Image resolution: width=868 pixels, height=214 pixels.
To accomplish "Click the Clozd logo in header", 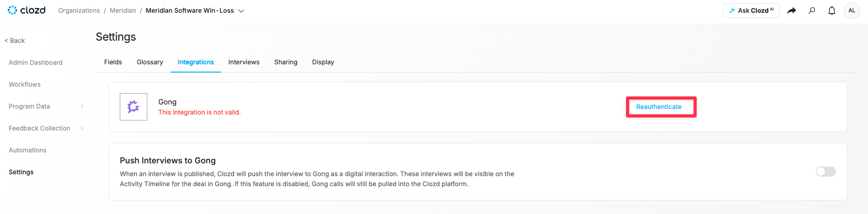I will (27, 10).
